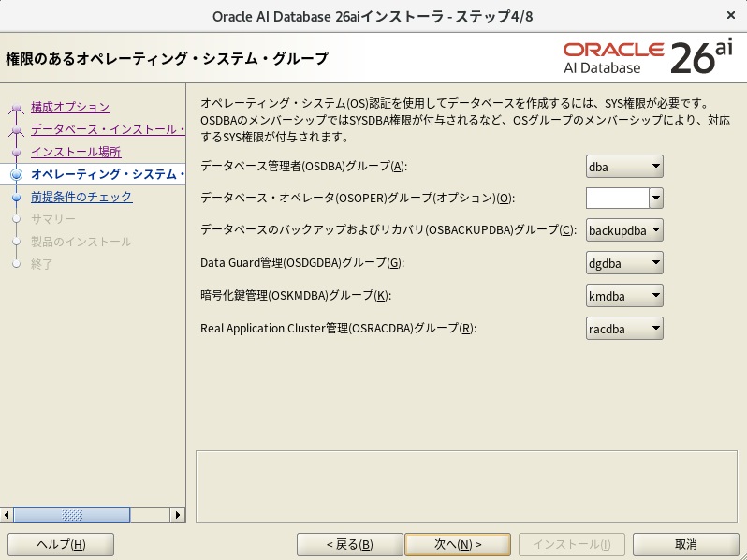The height and width of the screenshot is (560, 747).
Task: Open the OSDBA group dropdown showing dba
Action: tap(624, 167)
